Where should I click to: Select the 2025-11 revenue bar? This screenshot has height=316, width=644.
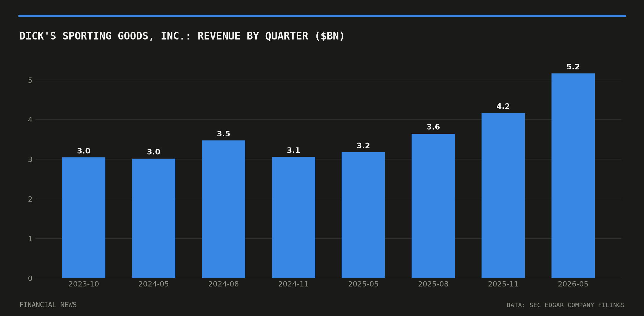tap(503, 195)
